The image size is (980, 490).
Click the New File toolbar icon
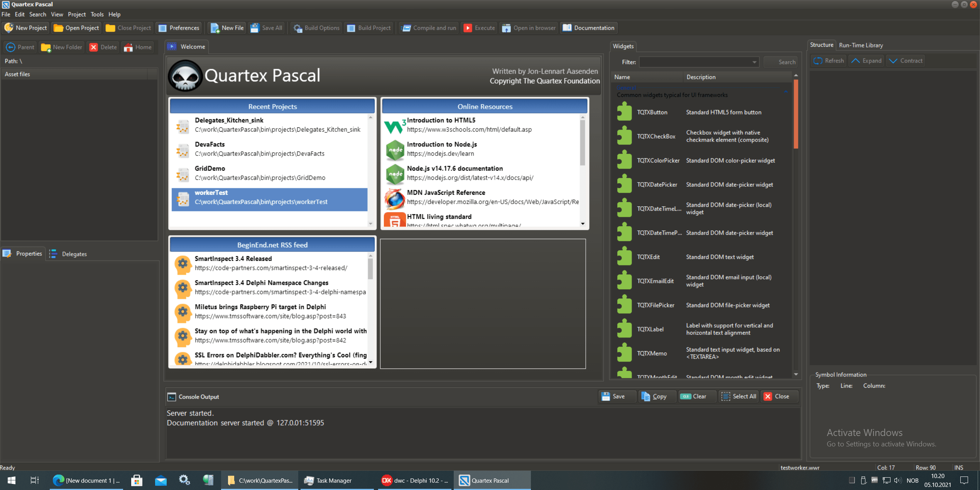[215, 28]
